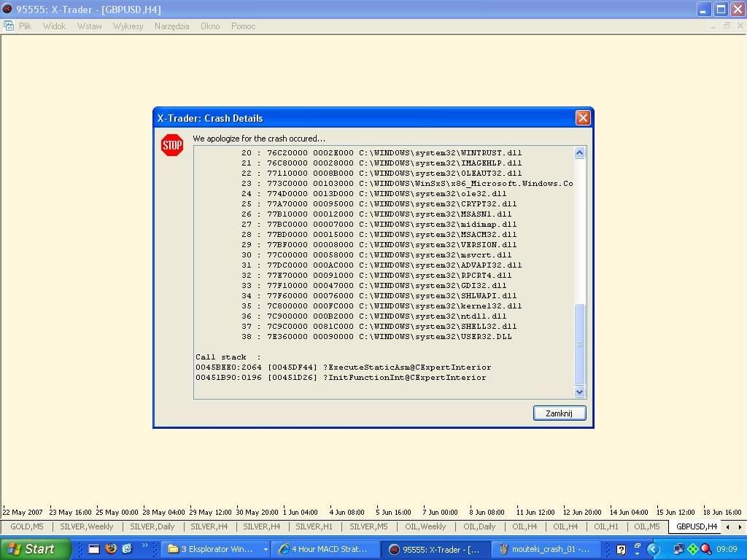
Task: Click the green diamond tray icon
Action: click(692, 550)
